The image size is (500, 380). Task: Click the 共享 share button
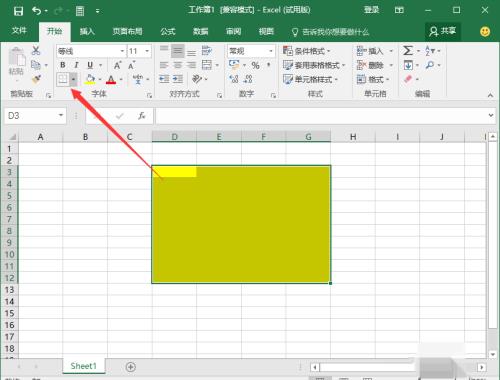click(x=443, y=31)
